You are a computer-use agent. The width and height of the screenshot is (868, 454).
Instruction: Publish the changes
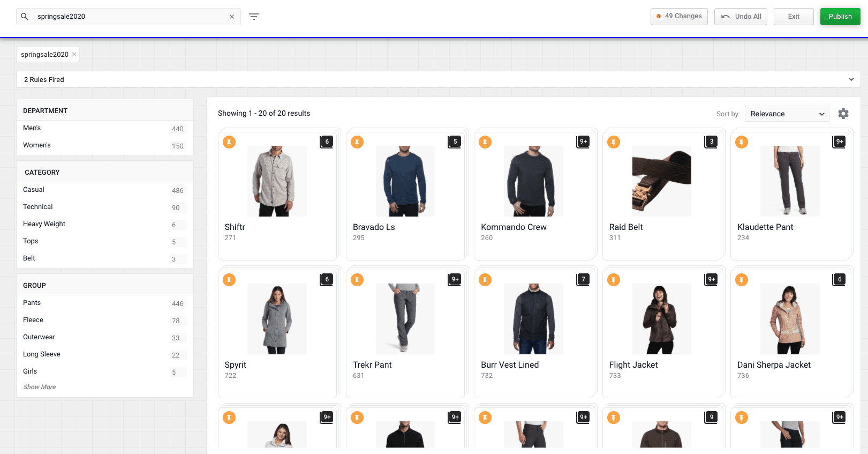pyautogui.click(x=840, y=17)
